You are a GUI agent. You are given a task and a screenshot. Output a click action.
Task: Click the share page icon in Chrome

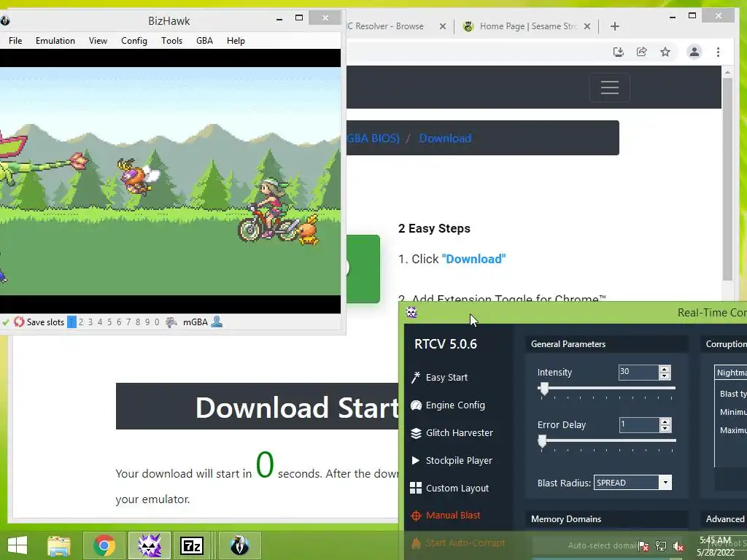642,52
